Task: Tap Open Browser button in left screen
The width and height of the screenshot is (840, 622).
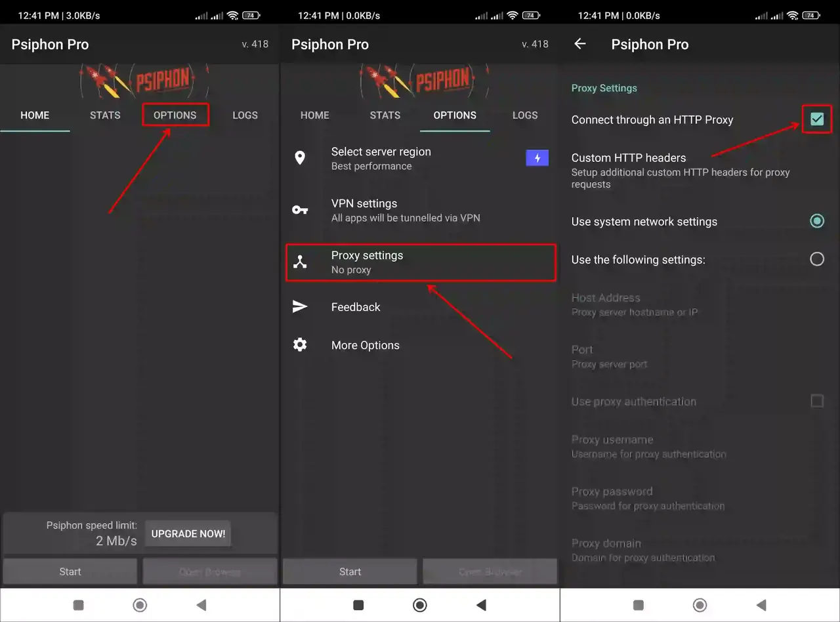Action: 210,571
